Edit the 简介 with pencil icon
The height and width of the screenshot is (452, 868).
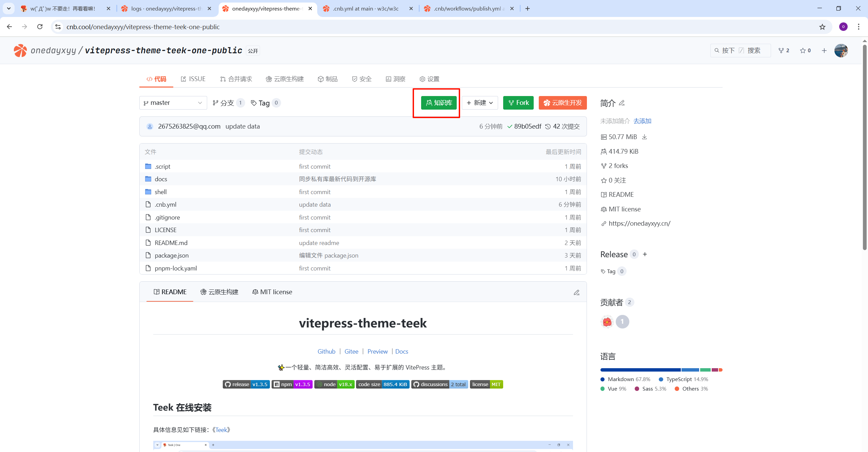pos(622,103)
